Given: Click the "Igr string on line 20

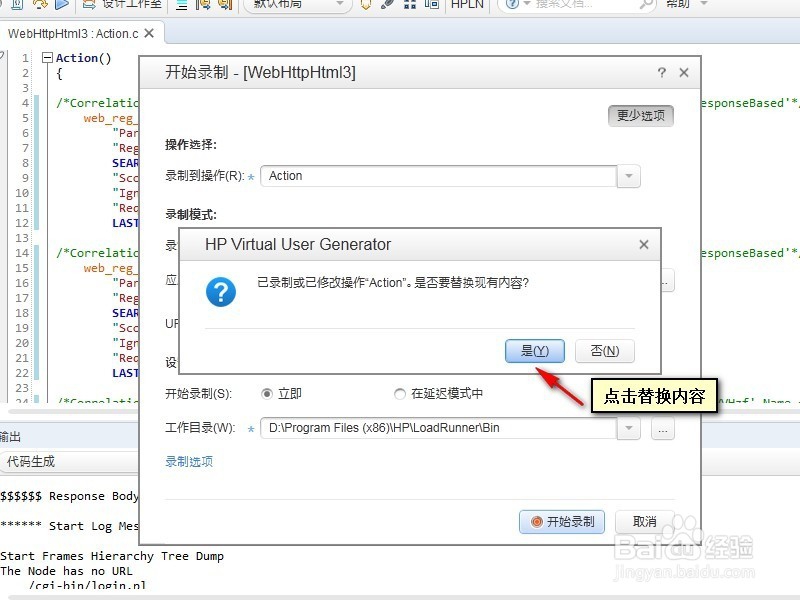Looking at the screenshot, I should point(126,343).
